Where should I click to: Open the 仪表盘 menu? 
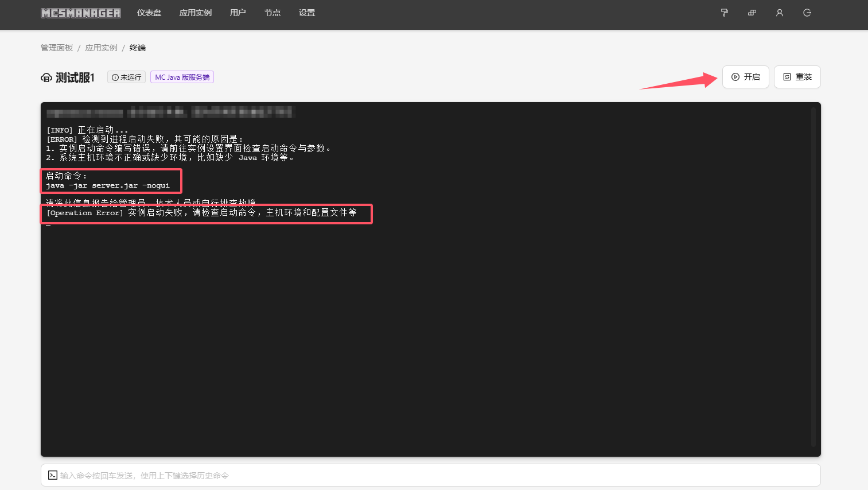tap(149, 13)
